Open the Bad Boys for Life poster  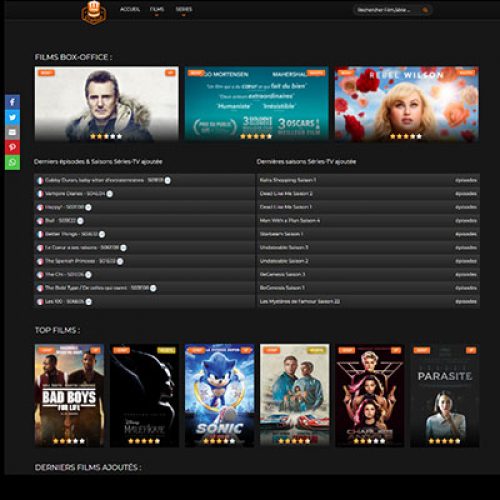(x=69, y=396)
